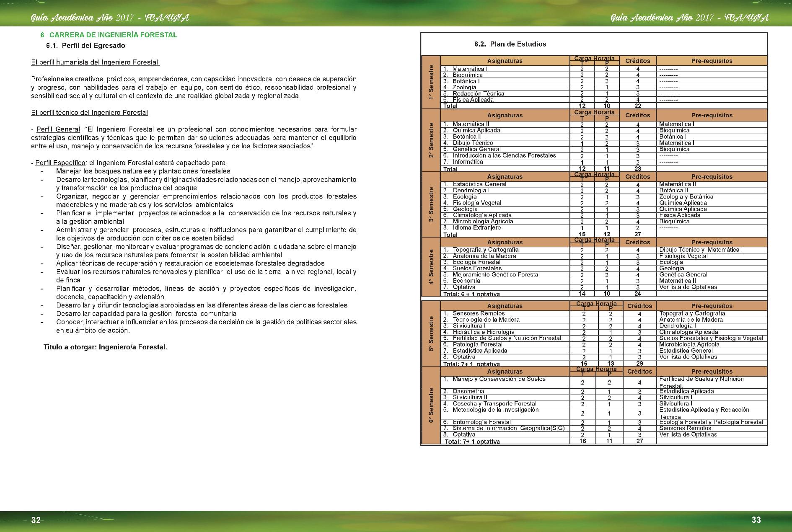Click 'Introducción a las Ciencias Forestales' row
This screenshot has height=532, width=792.
click(x=505, y=155)
